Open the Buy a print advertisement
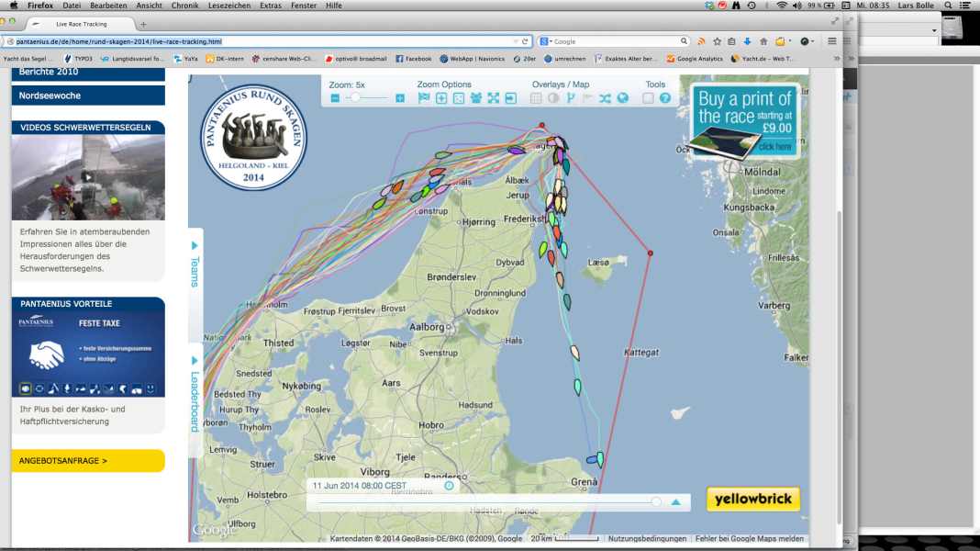 (x=744, y=122)
